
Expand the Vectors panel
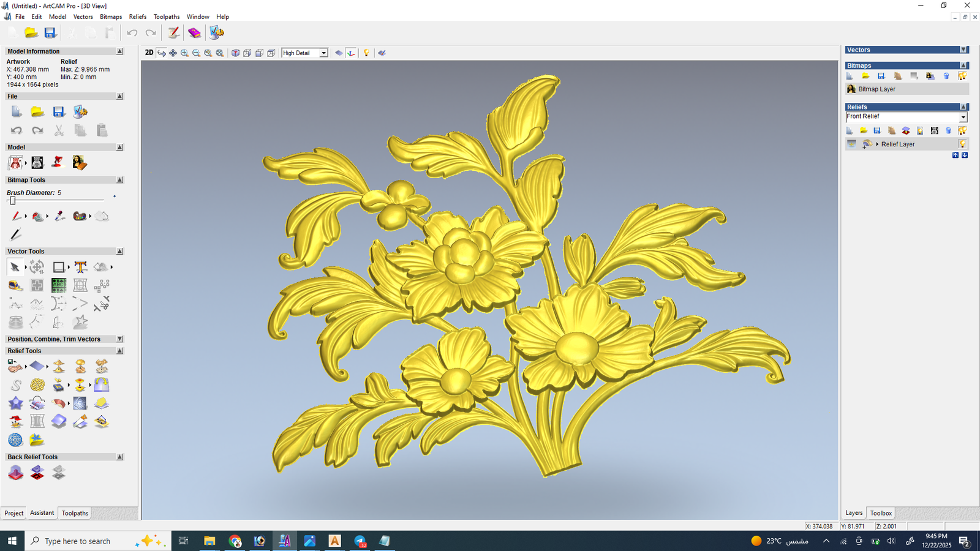[x=963, y=50]
